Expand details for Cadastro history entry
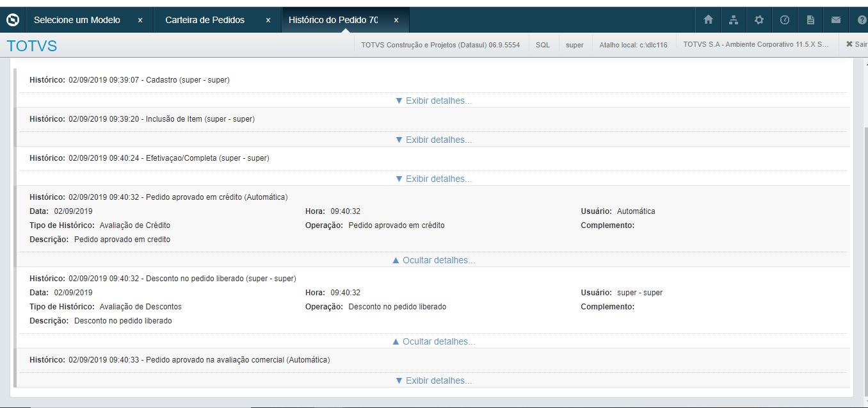868x408 pixels. 433,101
